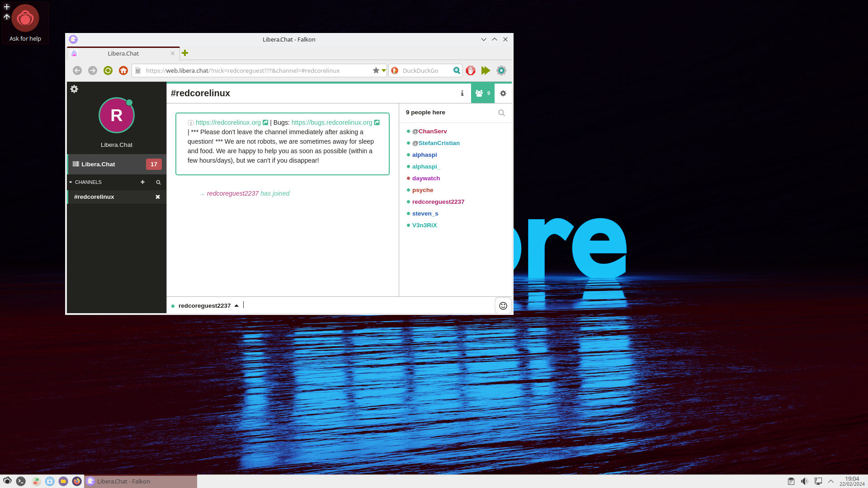Open the volume control in the system tray
The image size is (868, 488).
[804, 481]
